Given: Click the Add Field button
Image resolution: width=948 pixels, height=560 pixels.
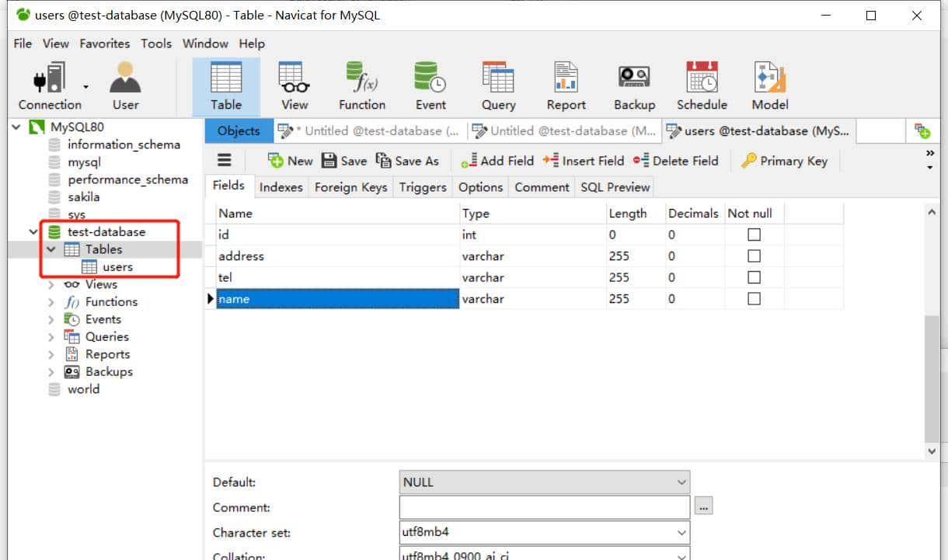Looking at the screenshot, I should coord(497,161).
